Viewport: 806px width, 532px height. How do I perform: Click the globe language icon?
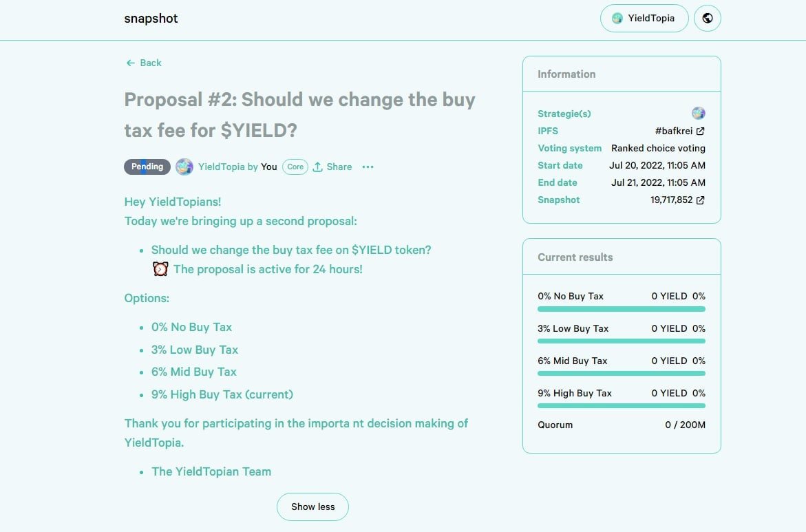click(707, 19)
